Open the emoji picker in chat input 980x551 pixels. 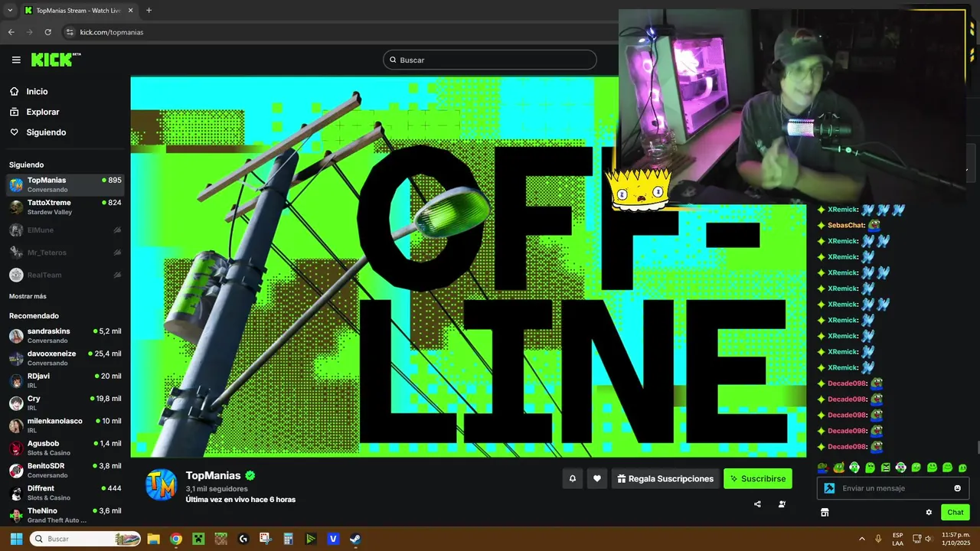point(958,488)
